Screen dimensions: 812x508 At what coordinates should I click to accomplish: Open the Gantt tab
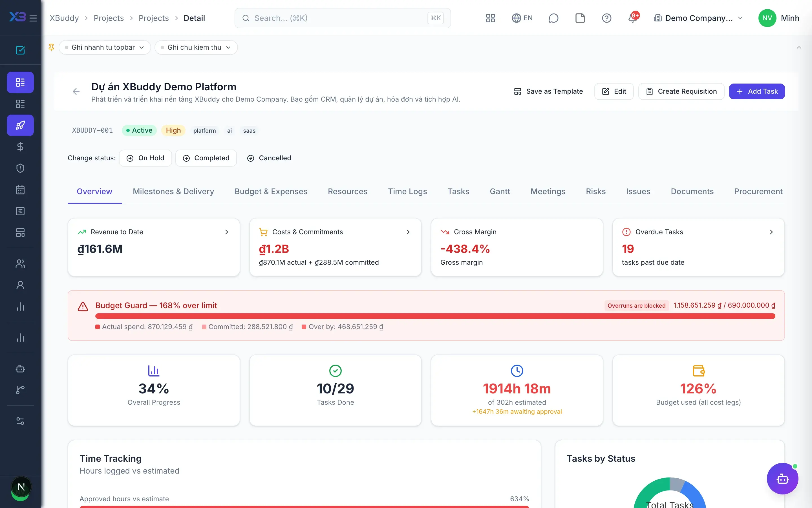click(500, 192)
